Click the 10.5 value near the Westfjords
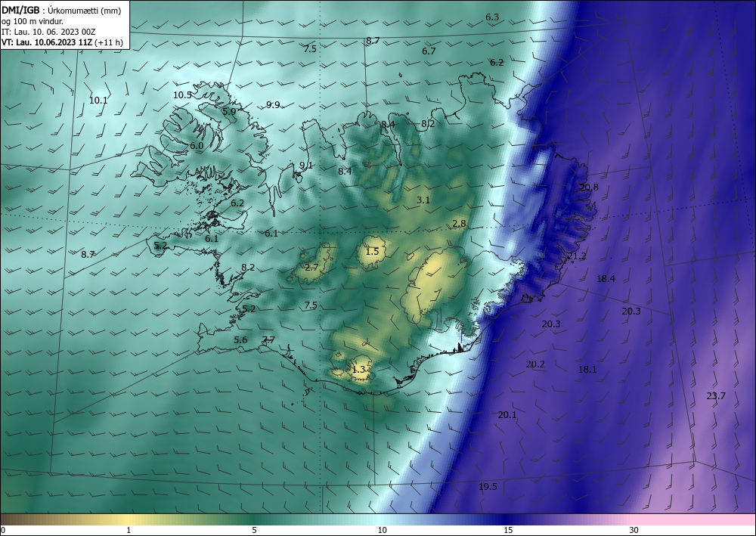 pos(182,95)
